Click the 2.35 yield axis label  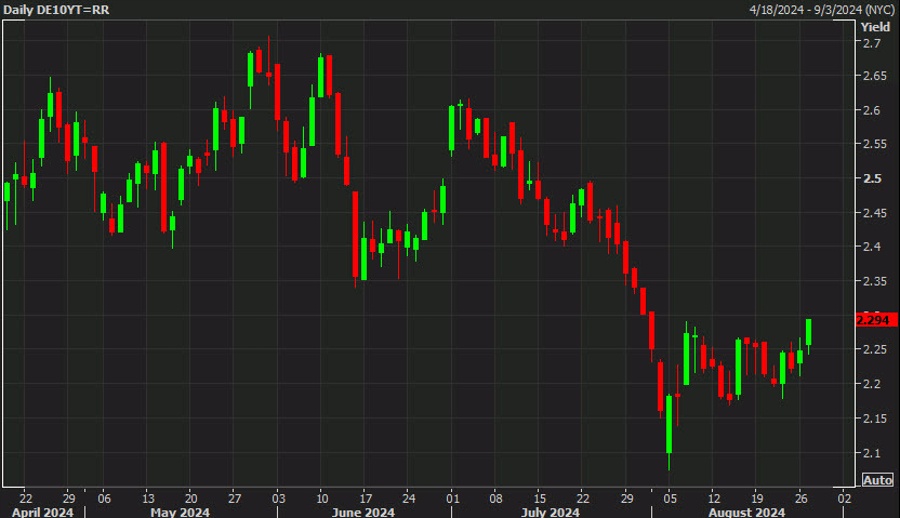point(874,282)
